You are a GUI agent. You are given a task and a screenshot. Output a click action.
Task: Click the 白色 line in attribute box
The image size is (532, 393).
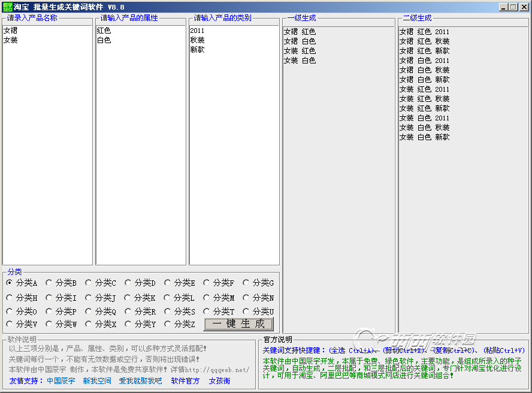tap(104, 40)
